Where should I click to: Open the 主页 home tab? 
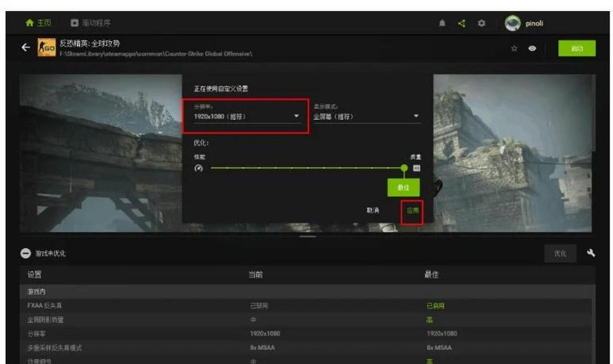[x=38, y=23]
